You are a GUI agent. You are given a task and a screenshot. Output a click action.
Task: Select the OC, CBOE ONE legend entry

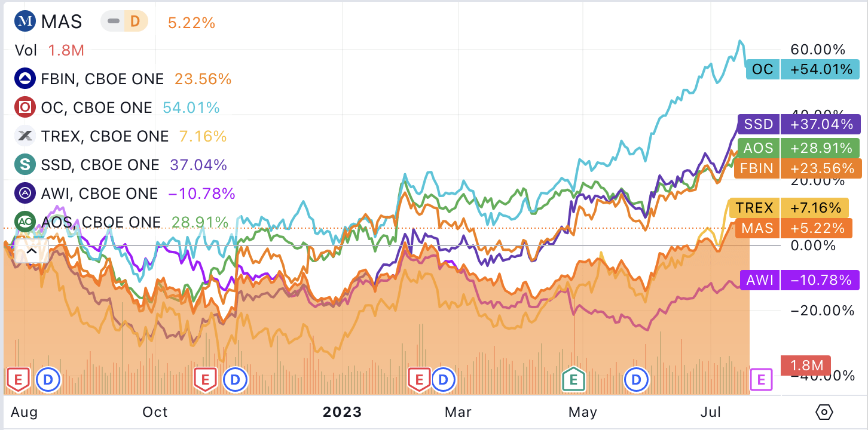coord(96,107)
